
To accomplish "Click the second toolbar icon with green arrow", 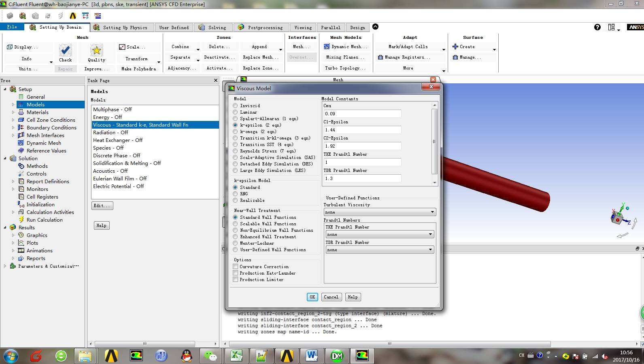I will tap(23, 16).
